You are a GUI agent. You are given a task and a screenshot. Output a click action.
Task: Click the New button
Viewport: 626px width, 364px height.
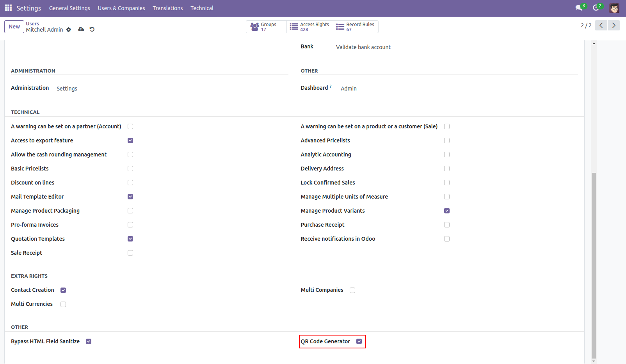pyautogui.click(x=14, y=27)
